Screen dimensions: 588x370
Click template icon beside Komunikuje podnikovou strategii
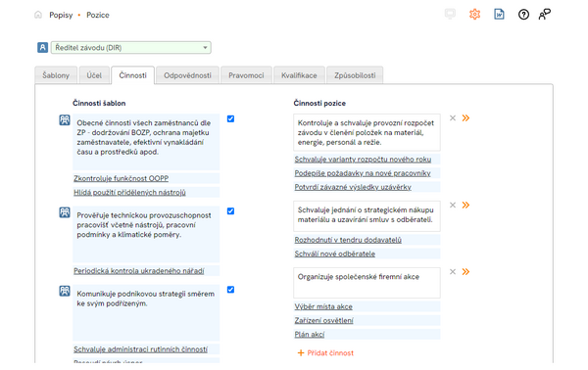(x=65, y=291)
